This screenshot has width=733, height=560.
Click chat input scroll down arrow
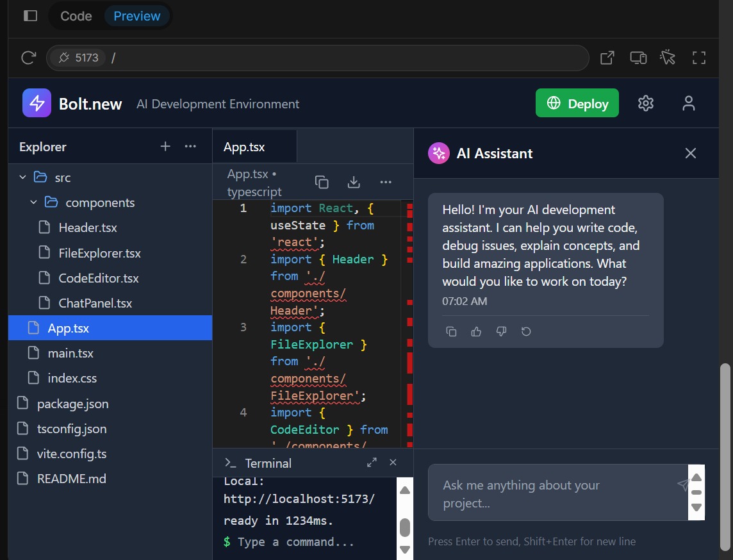tap(696, 507)
